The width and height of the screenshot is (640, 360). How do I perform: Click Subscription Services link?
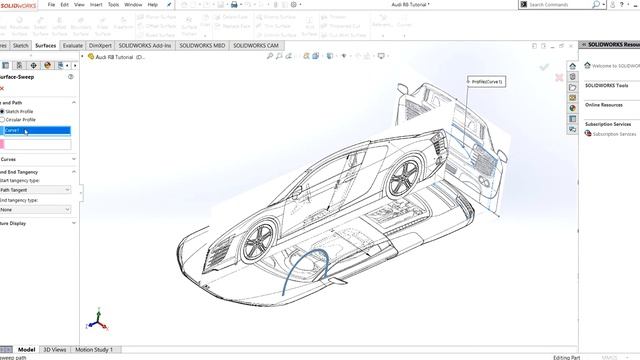614,134
